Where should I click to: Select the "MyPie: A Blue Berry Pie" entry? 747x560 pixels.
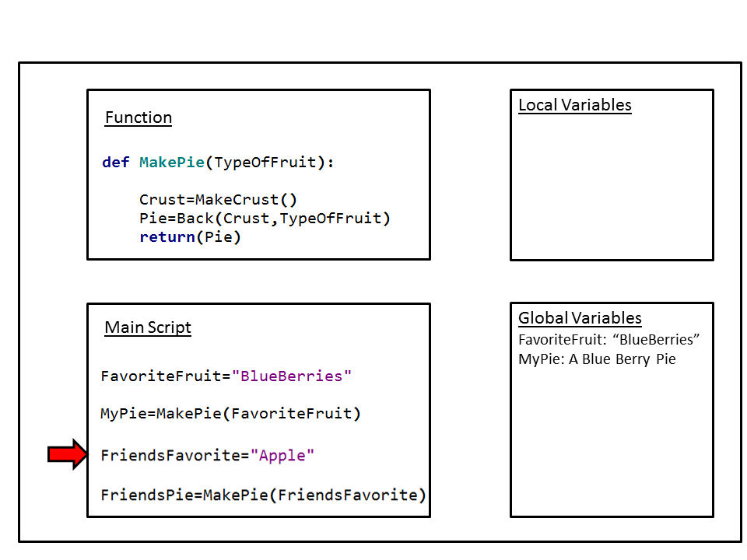click(x=597, y=359)
